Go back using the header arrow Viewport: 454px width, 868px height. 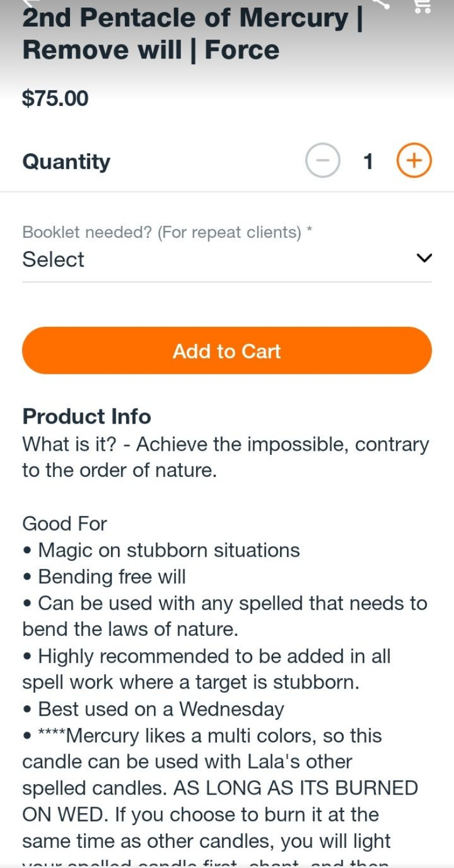pos(29,3)
